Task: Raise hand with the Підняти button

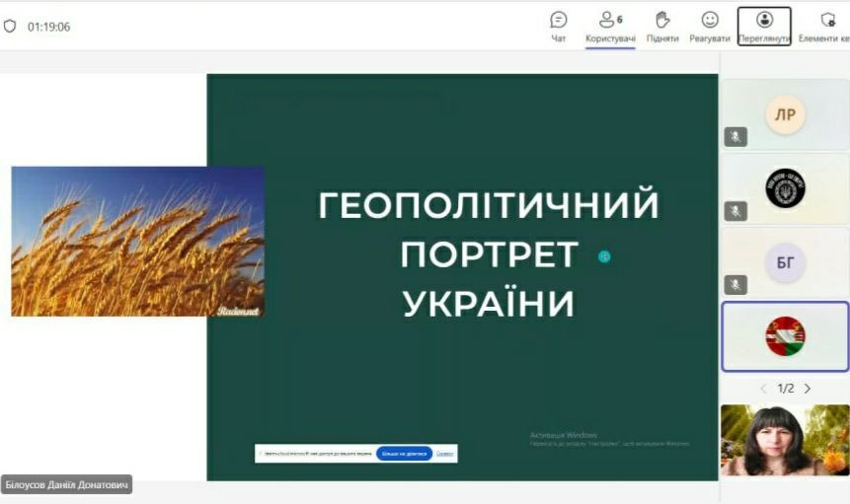Action: pos(662,27)
